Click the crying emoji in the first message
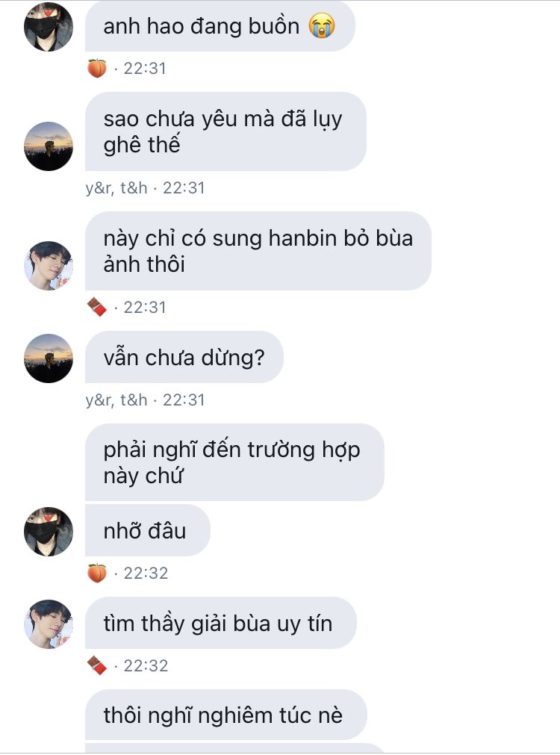 (322, 25)
